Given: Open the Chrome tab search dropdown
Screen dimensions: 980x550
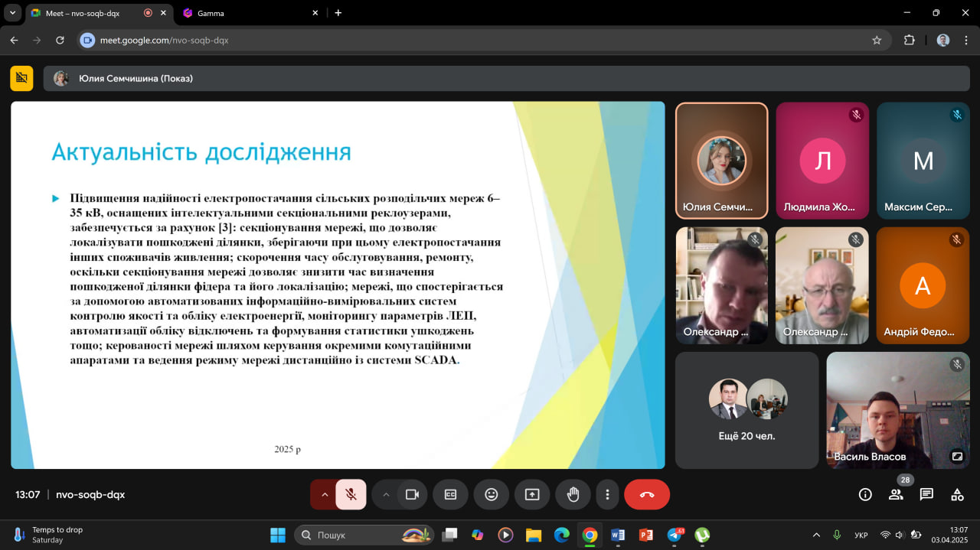Looking at the screenshot, I should (12, 13).
